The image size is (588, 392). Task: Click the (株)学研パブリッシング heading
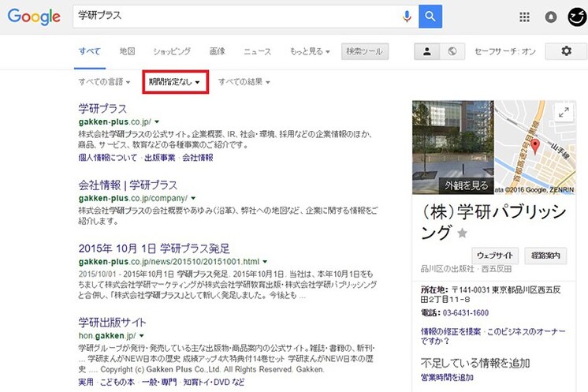tap(493, 222)
